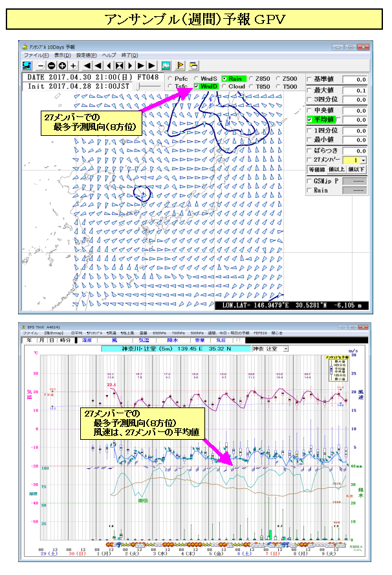Viewport: 392px width, 575px height.
Task: Open 表示 menu in 10Days window
Action: pyautogui.click(x=62, y=55)
